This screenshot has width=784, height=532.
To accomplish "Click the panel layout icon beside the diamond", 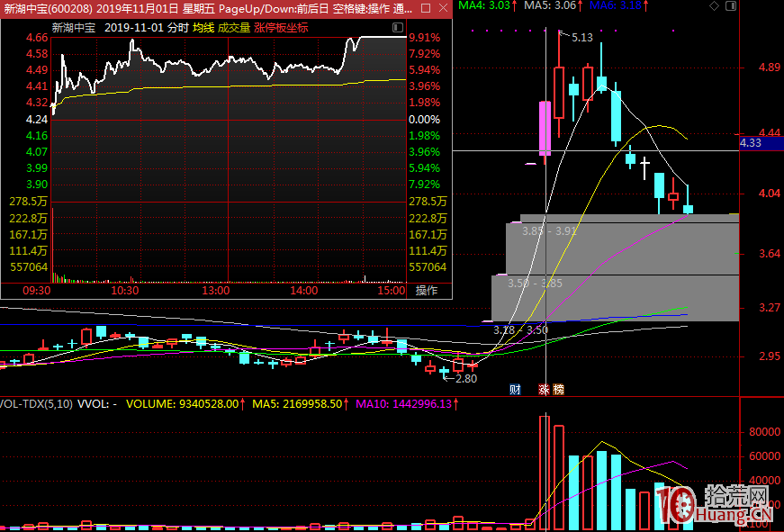I will 728,6.
